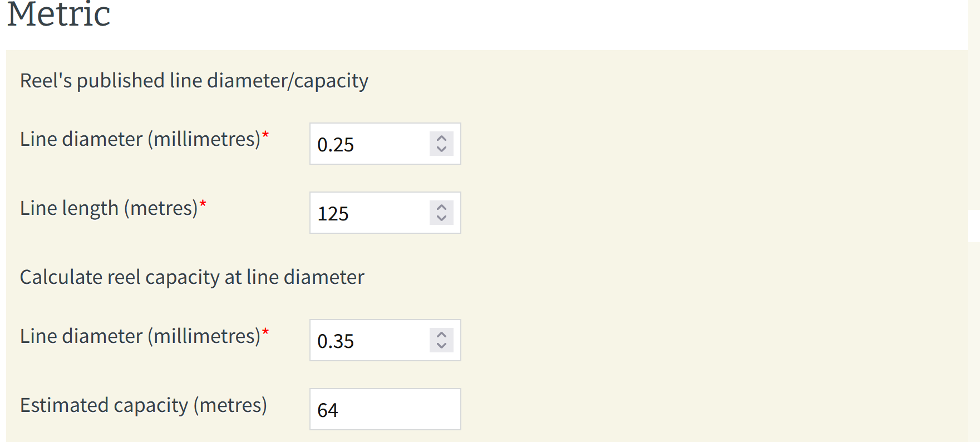980x442 pixels.
Task: Click the red asterisk beside published Line diameter
Action: pos(265,135)
